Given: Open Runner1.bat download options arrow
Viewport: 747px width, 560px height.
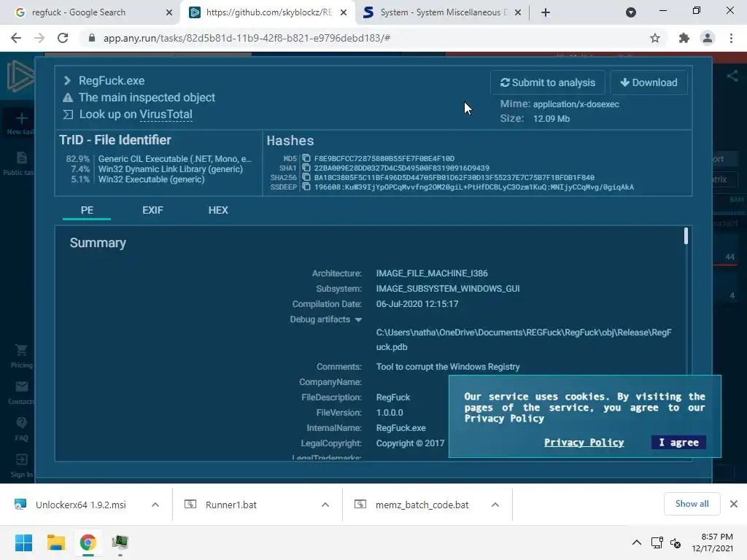Looking at the screenshot, I should [x=325, y=505].
